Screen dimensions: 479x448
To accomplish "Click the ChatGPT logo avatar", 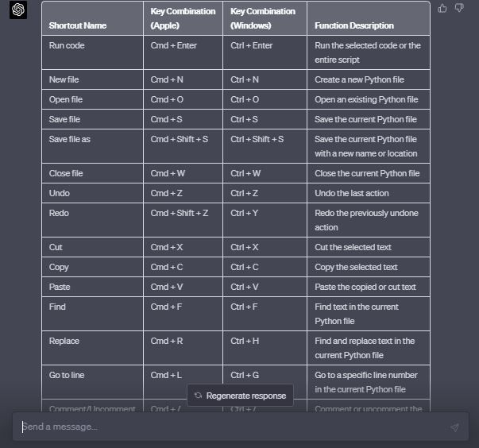I will [x=18, y=10].
